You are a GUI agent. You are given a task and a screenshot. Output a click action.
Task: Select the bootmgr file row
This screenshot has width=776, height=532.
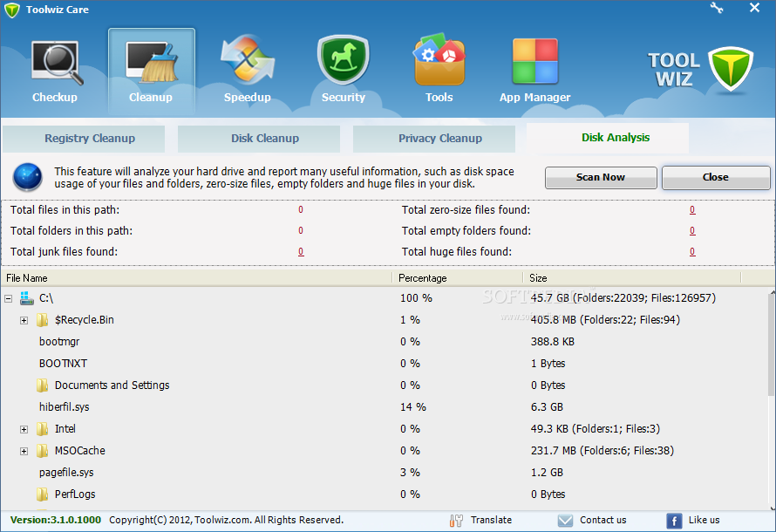click(384, 342)
